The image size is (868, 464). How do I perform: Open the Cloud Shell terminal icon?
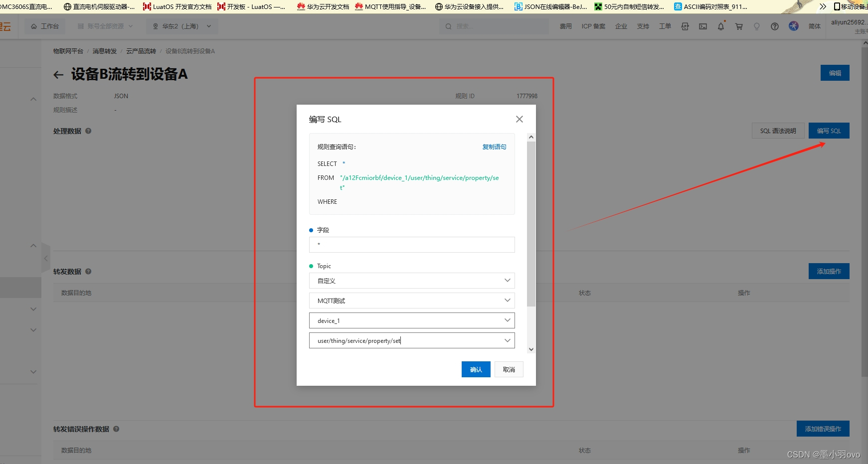click(703, 26)
